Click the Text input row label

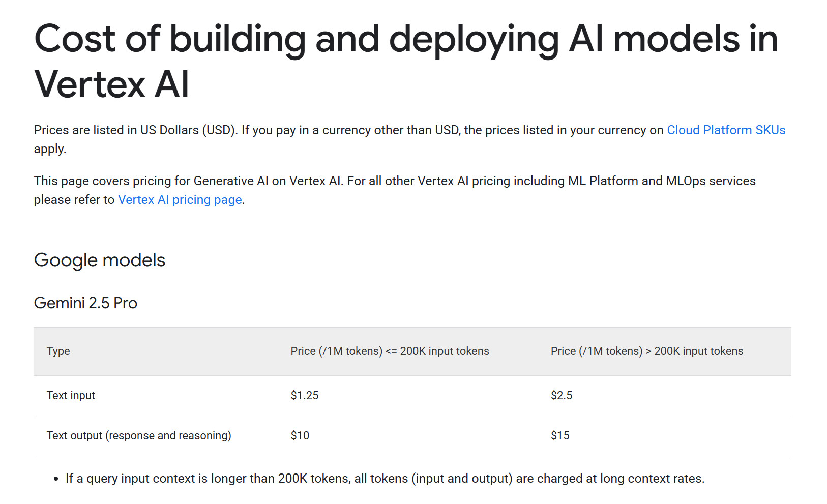click(71, 396)
